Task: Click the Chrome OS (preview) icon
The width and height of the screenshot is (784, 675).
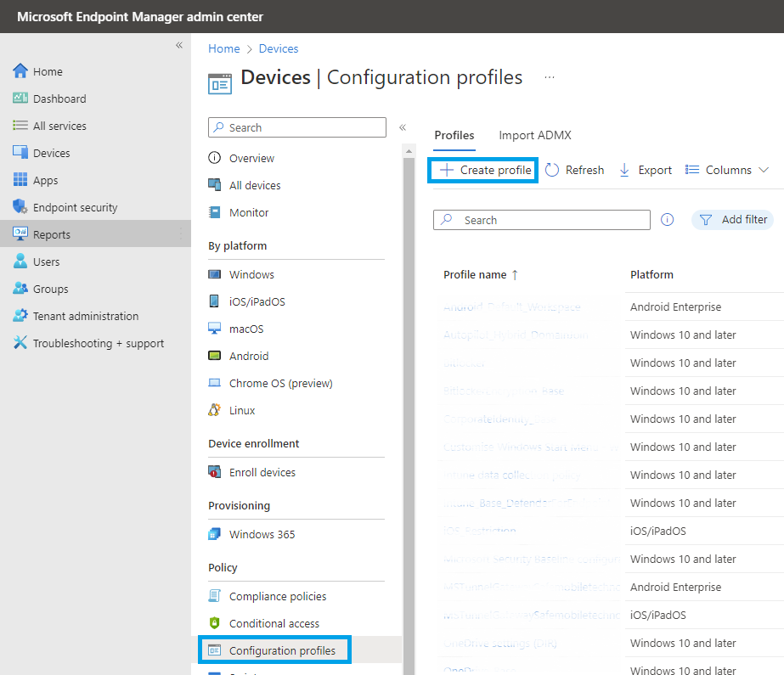Action: 215,383
